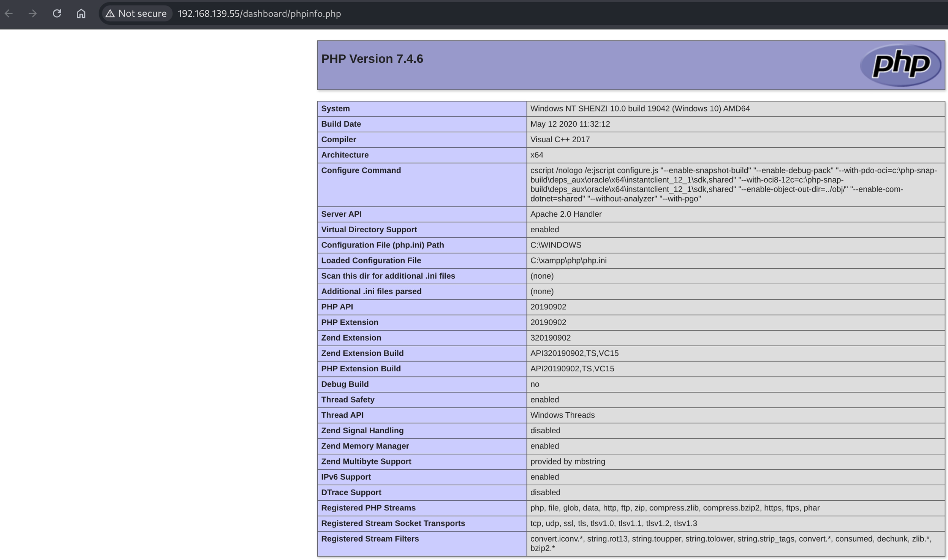Click the Registered Stream Filters label
Screen dimensions: 948x560
click(x=370, y=539)
